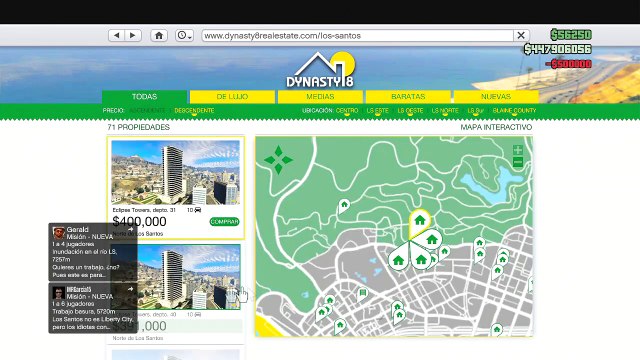Click the browser back arrow
This screenshot has height=360, width=640.
117,36
